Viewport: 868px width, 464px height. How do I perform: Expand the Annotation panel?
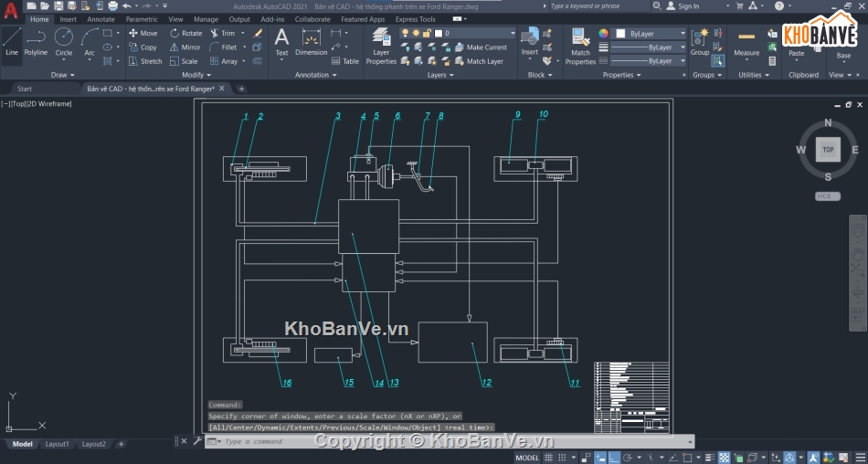[315, 75]
